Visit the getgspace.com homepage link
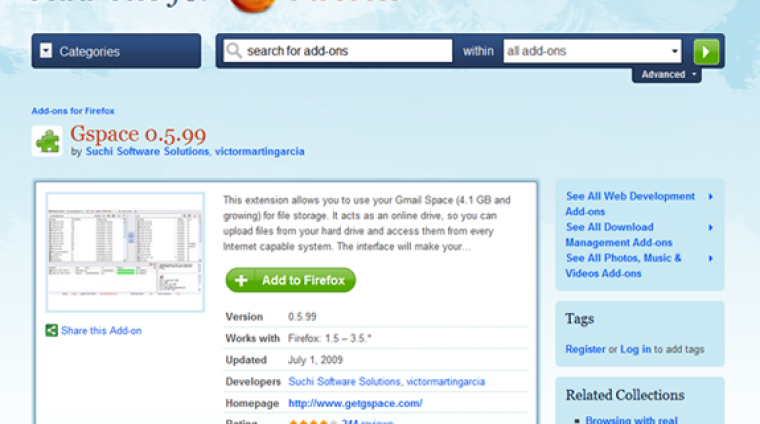Image resolution: width=760 pixels, height=424 pixels. click(355, 403)
